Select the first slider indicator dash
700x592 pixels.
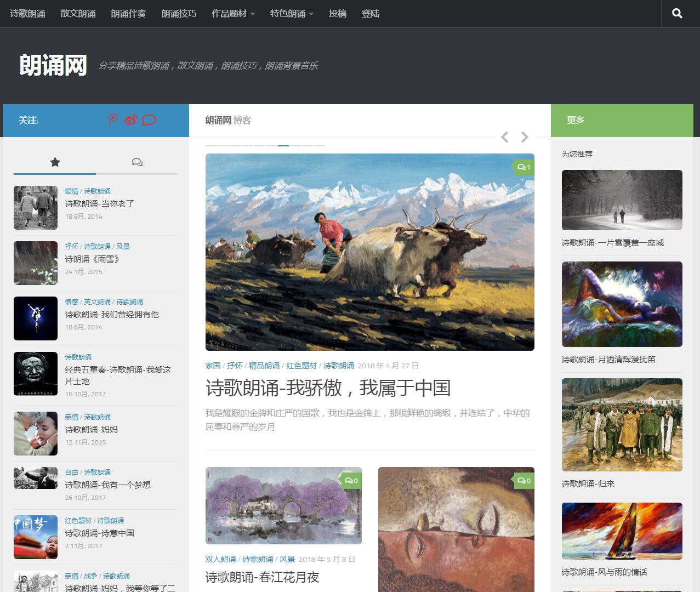(x=211, y=145)
